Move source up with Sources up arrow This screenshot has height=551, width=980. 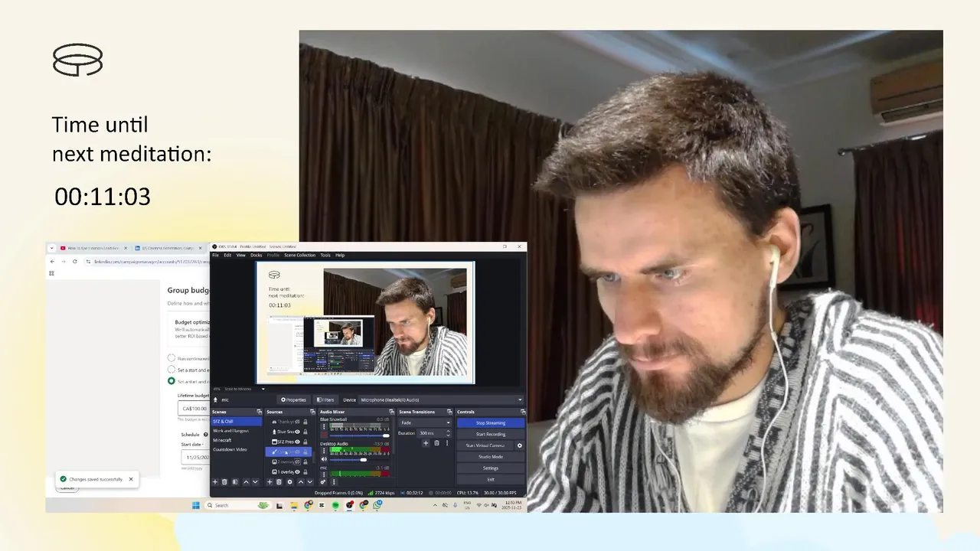pyautogui.click(x=301, y=482)
